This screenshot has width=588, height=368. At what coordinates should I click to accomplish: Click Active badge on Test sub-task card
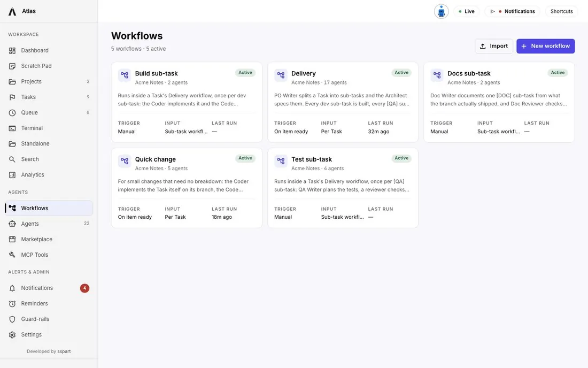[x=401, y=158]
